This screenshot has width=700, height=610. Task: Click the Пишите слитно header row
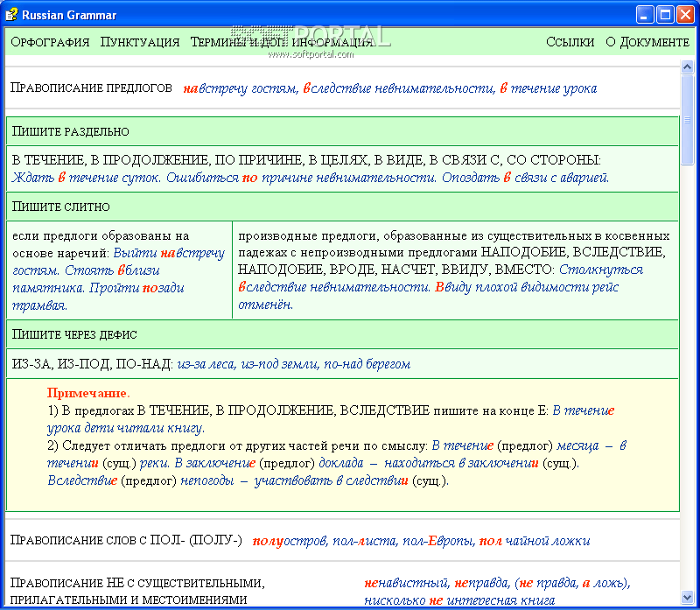[x=342, y=207]
